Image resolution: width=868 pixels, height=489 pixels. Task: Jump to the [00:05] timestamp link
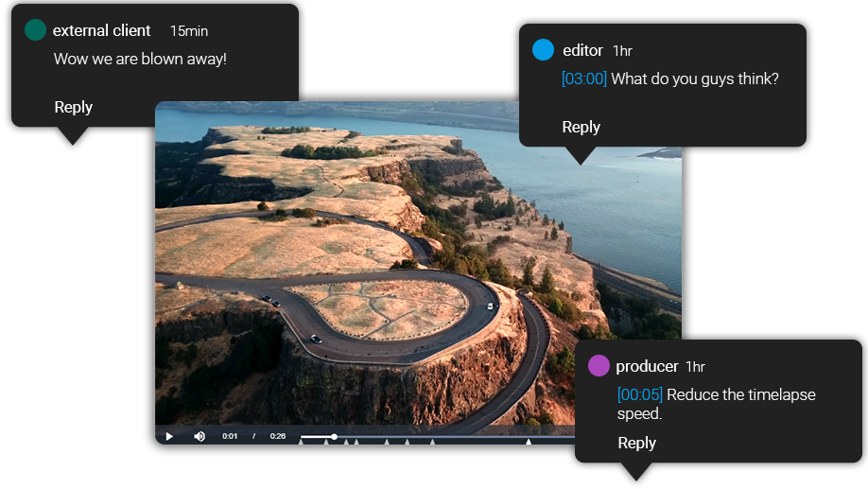coord(640,394)
